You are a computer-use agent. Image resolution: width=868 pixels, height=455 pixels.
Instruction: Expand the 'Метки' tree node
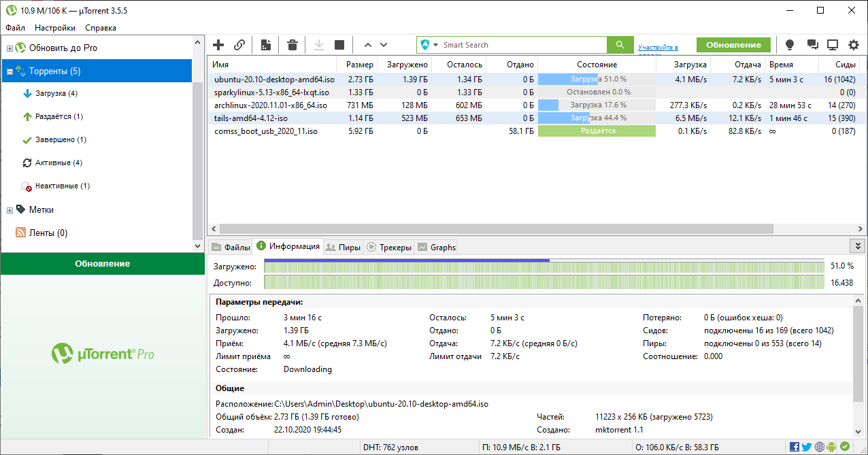pyautogui.click(x=10, y=210)
